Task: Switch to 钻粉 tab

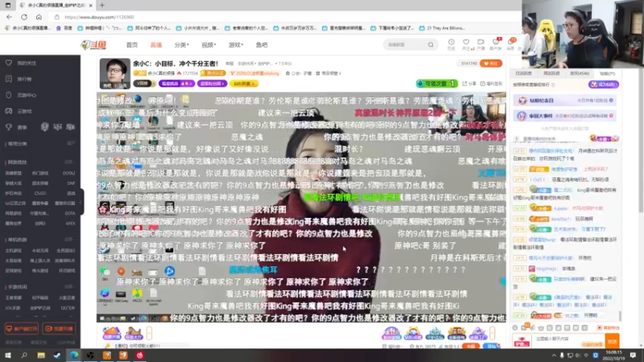Action: (607, 73)
